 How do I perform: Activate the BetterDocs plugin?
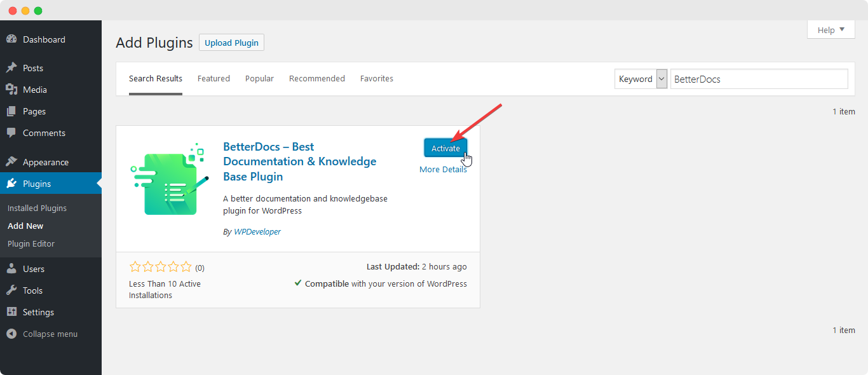pos(445,148)
